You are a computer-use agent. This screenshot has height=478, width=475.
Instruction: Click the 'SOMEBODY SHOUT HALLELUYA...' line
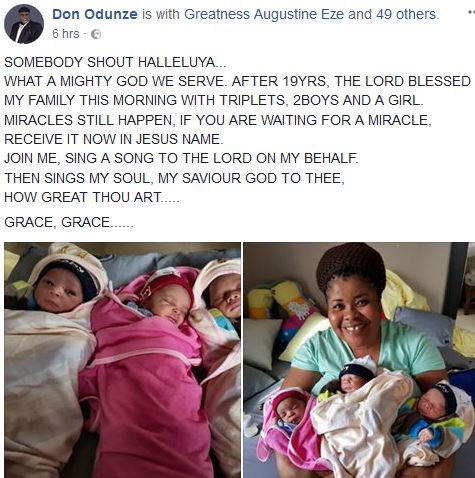point(115,62)
